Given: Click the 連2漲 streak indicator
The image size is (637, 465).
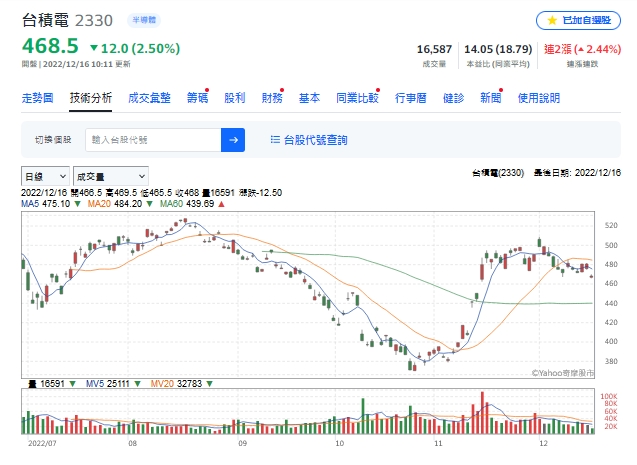Looking at the screenshot, I should coord(583,49).
